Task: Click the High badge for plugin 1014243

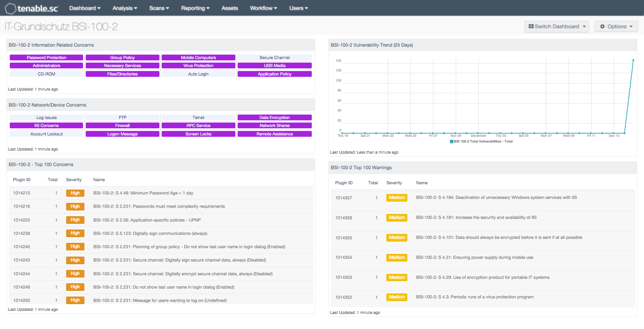Action: tap(75, 260)
